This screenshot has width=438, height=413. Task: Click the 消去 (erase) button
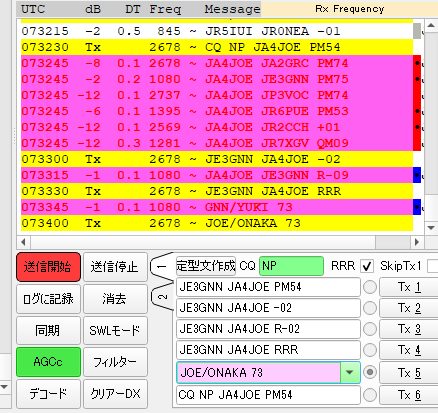click(115, 299)
